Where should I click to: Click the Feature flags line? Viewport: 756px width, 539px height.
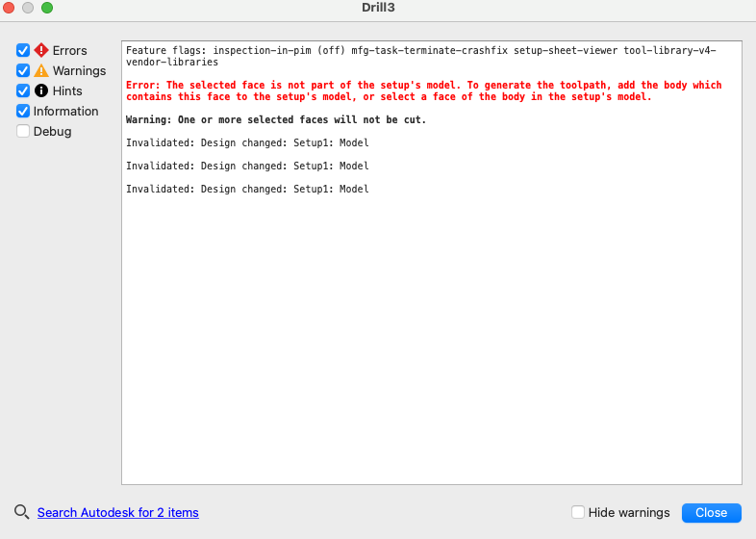pos(421,56)
